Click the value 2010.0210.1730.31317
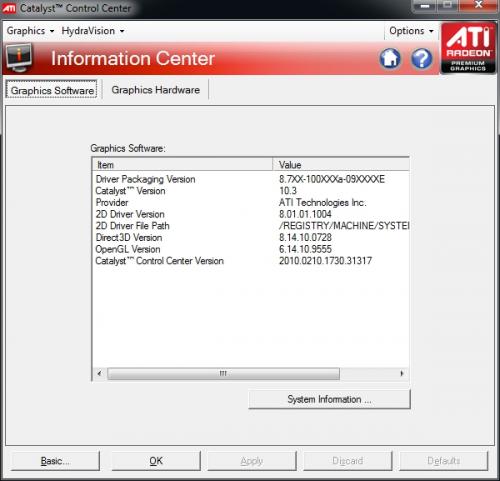500x481 pixels. click(325, 261)
